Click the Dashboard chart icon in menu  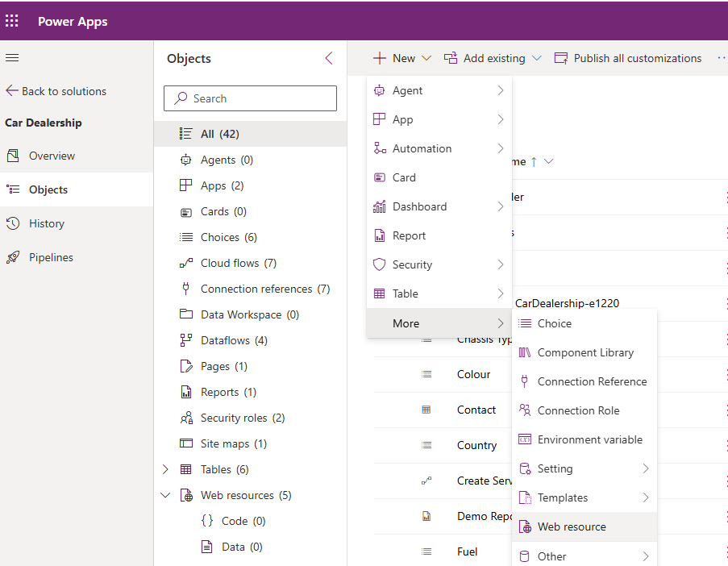click(379, 206)
